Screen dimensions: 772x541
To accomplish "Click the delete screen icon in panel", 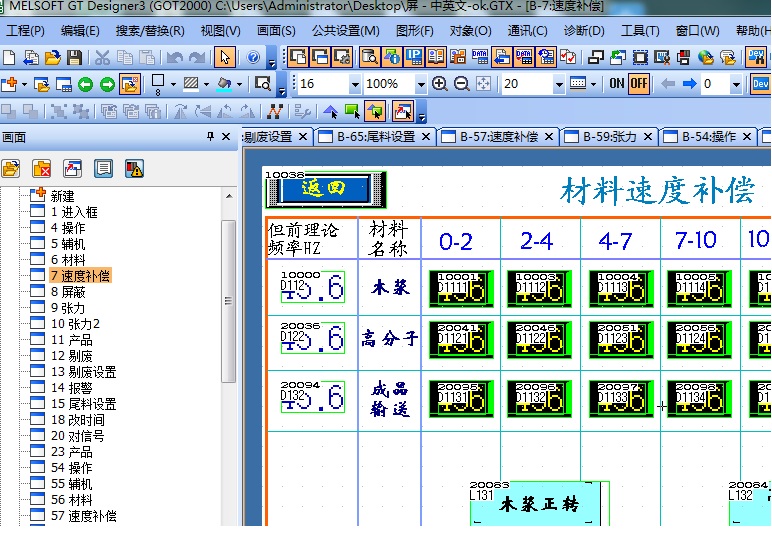I will pyautogui.click(x=41, y=168).
